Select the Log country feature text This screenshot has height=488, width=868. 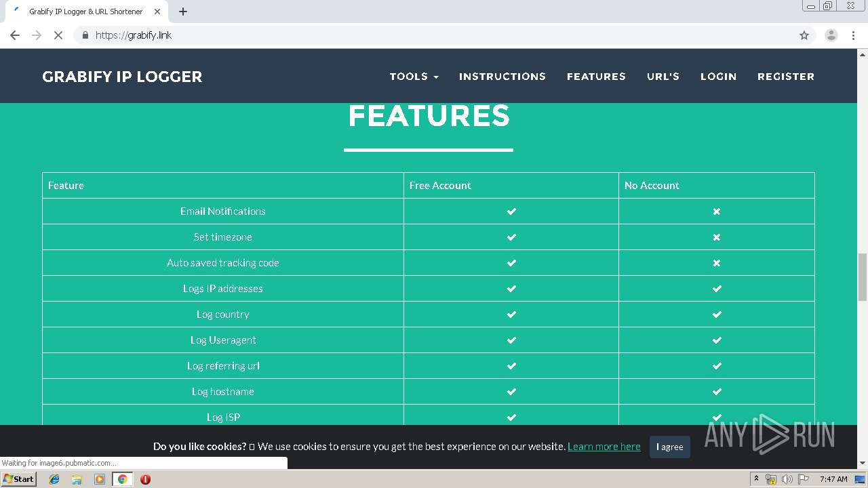(223, 314)
